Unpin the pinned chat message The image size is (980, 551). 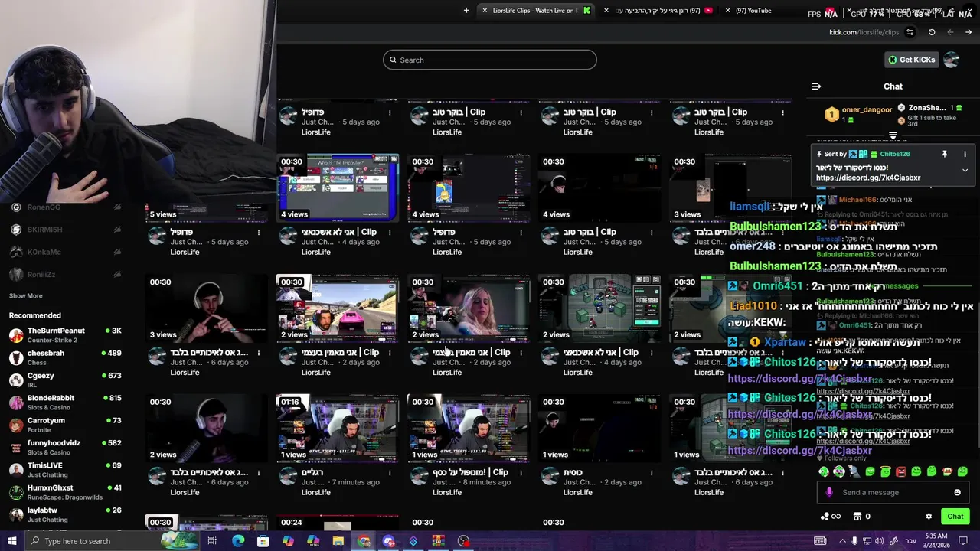[945, 154]
